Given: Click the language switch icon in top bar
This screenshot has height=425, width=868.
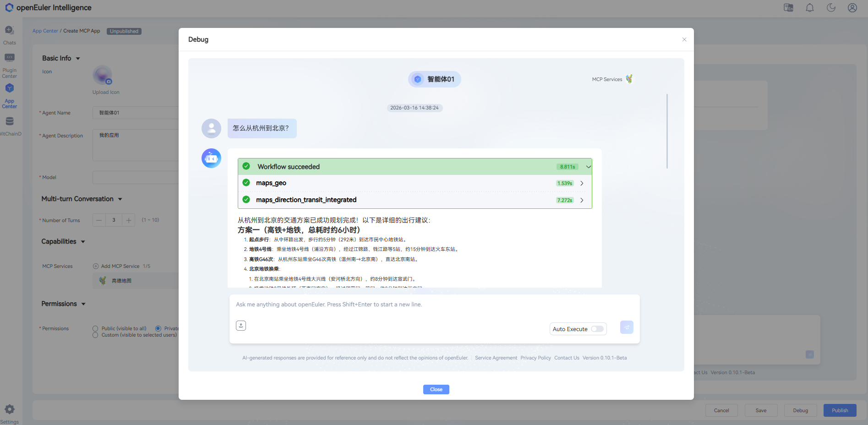Looking at the screenshot, I should pyautogui.click(x=788, y=8).
